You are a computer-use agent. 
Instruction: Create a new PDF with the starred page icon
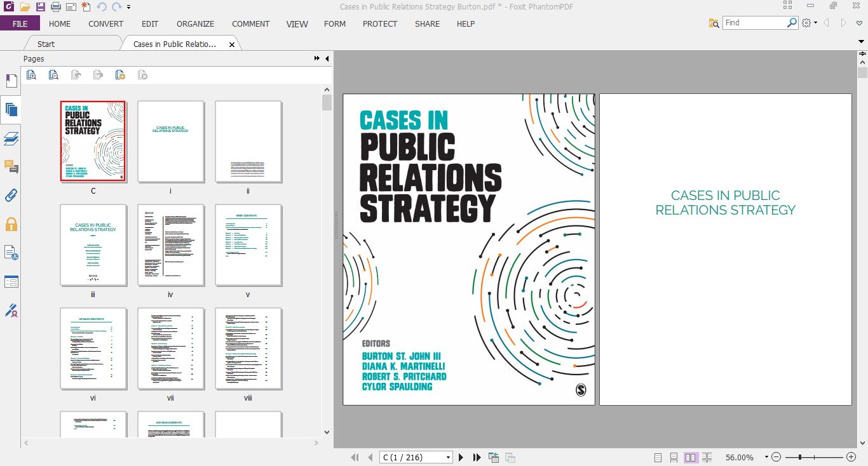(86, 7)
